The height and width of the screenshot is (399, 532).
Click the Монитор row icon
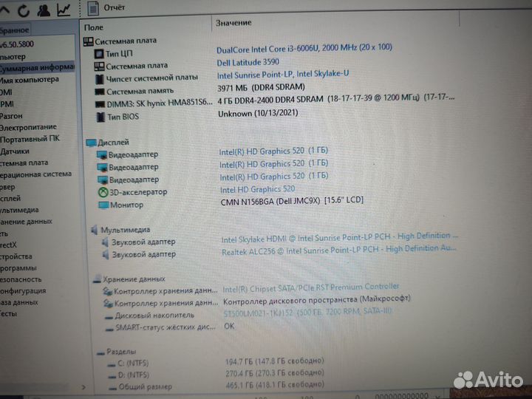coord(103,205)
